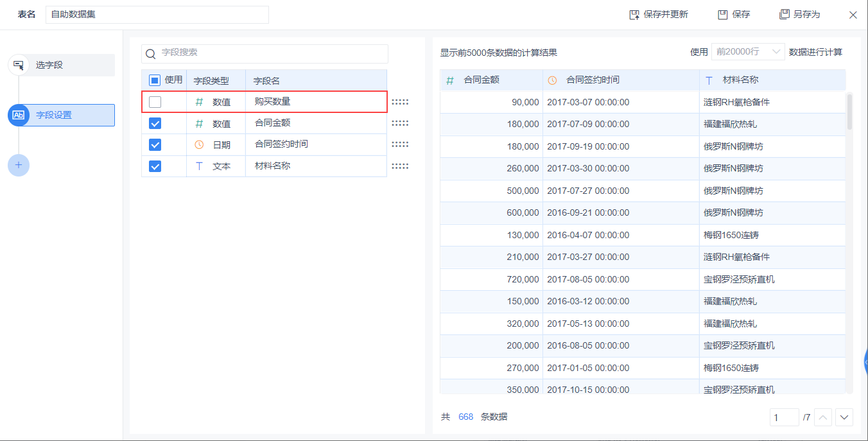Screen dimensions: 868x441
Task: Click the 材料名称 preview column header
Action: pyautogui.click(x=773, y=80)
